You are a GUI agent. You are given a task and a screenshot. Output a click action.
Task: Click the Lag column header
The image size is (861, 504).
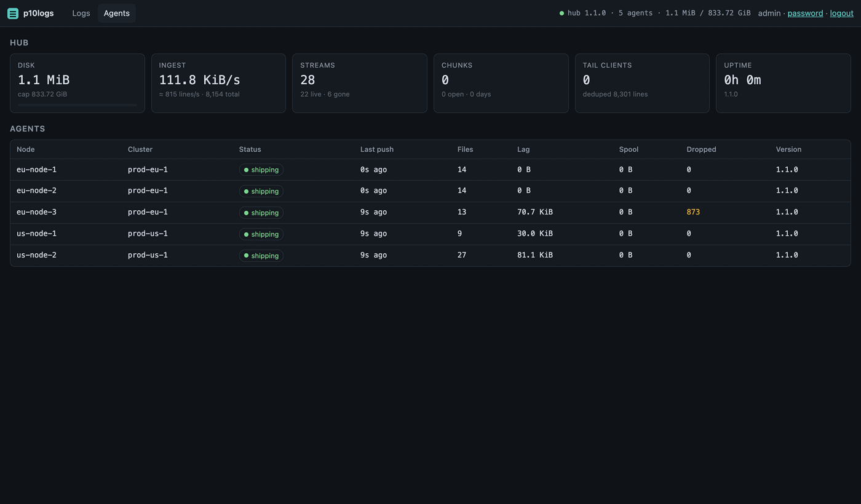coord(523,149)
